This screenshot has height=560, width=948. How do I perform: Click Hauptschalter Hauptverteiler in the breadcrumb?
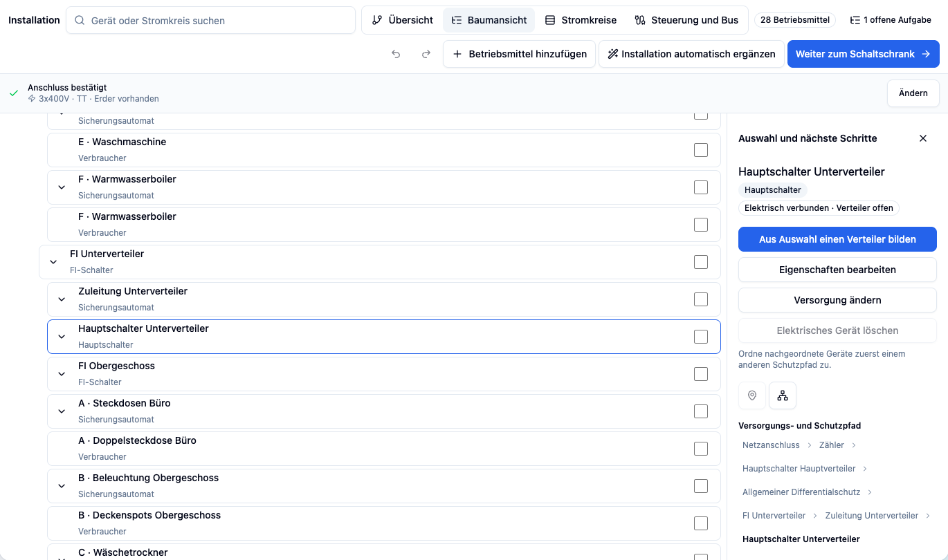[799, 469]
